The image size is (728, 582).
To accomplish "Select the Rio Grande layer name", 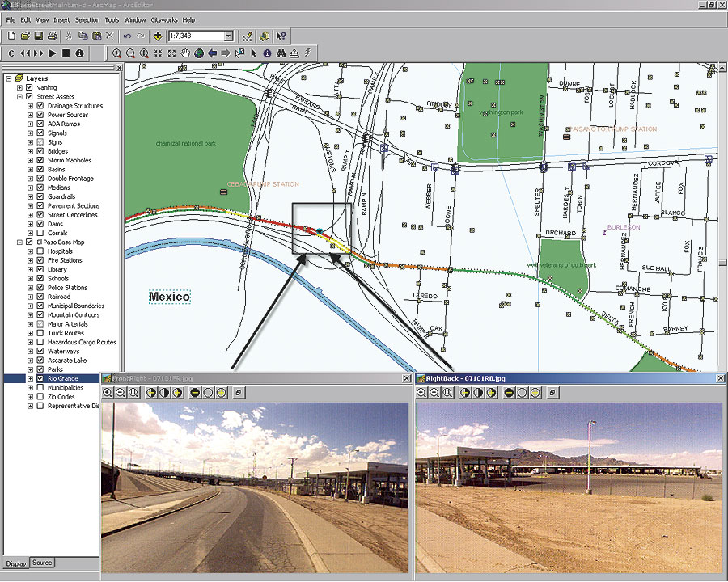I will [x=62, y=378].
